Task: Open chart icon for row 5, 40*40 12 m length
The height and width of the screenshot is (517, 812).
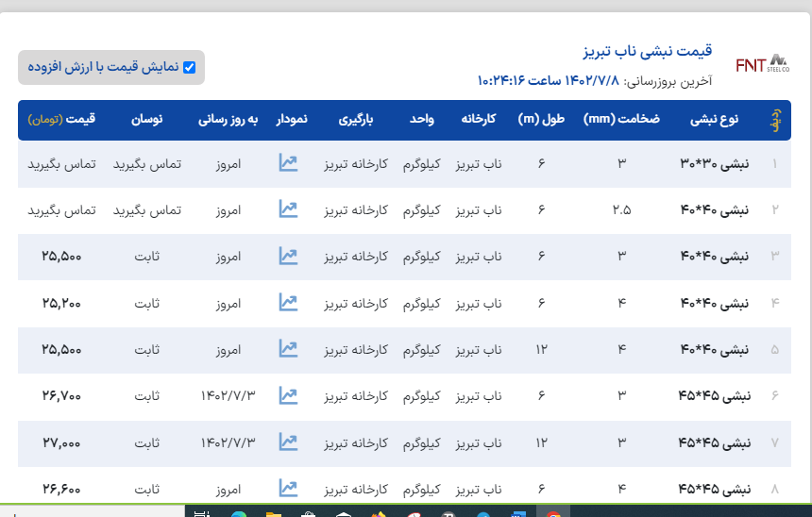Action: point(288,349)
